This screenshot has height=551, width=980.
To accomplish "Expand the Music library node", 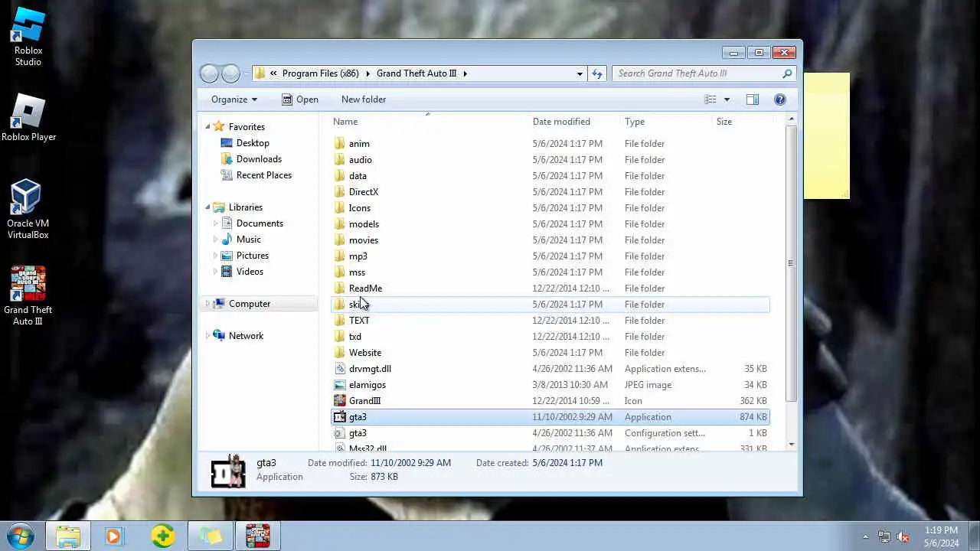I will point(216,240).
